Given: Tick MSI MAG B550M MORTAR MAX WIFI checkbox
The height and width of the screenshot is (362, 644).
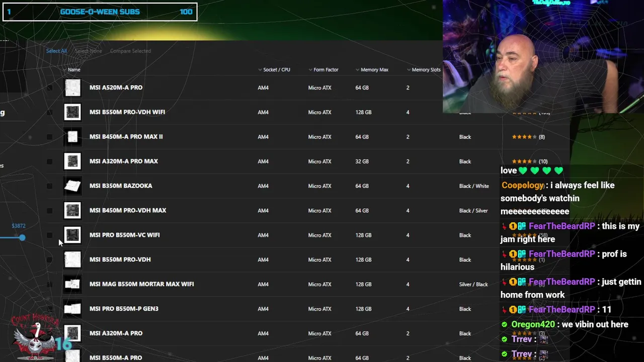Looking at the screenshot, I should point(49,285).
